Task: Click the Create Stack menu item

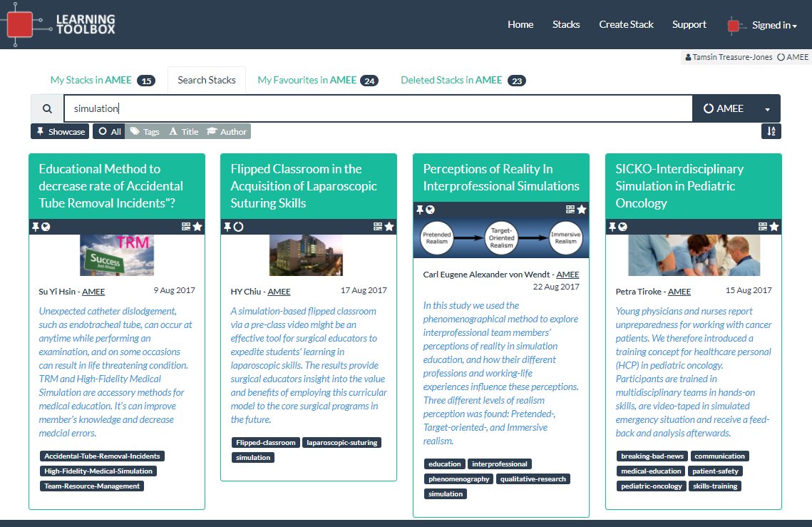Action: [626, 24]
